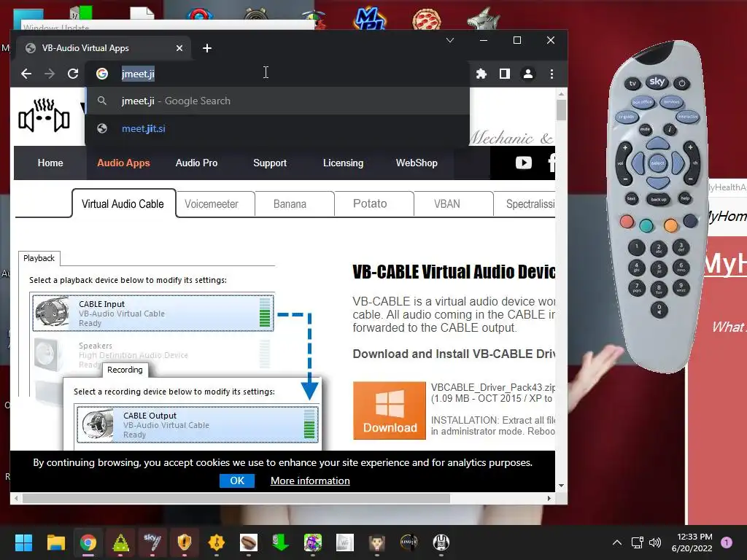The image size is (747, 560).
Task: Toggle Chrome's side panel icon
Action: pyautogui.click(x=505, y=74)
